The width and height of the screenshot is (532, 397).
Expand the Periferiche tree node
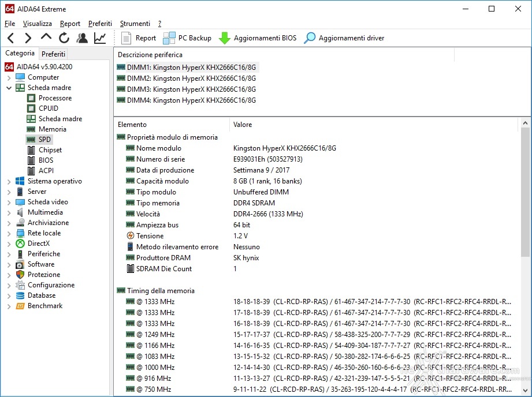pos(9,254)
